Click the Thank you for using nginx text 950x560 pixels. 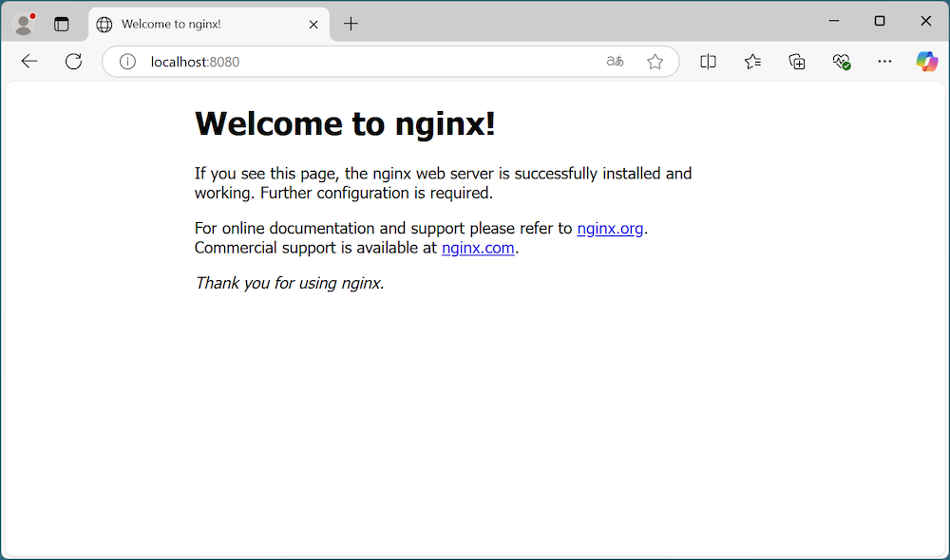(290, 283)
